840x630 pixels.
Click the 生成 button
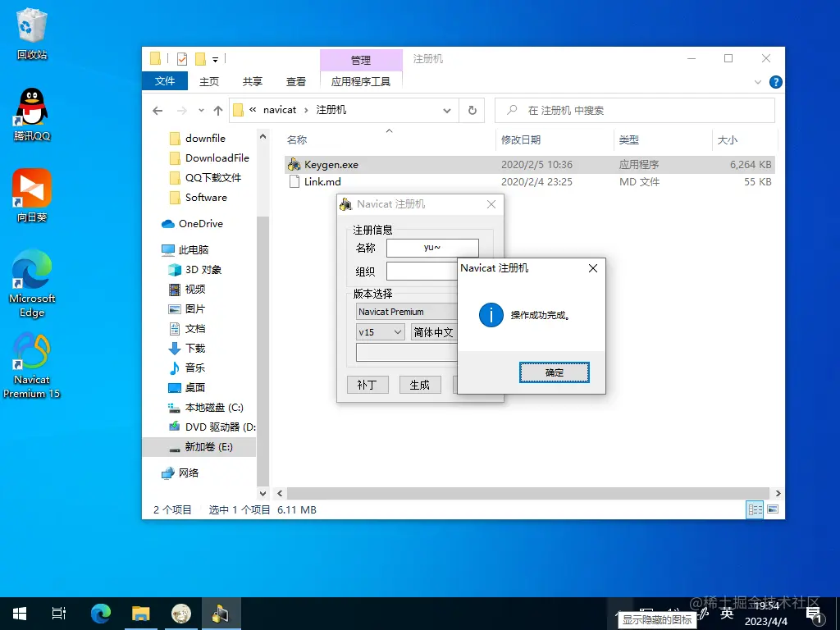[x=420, y=385]
